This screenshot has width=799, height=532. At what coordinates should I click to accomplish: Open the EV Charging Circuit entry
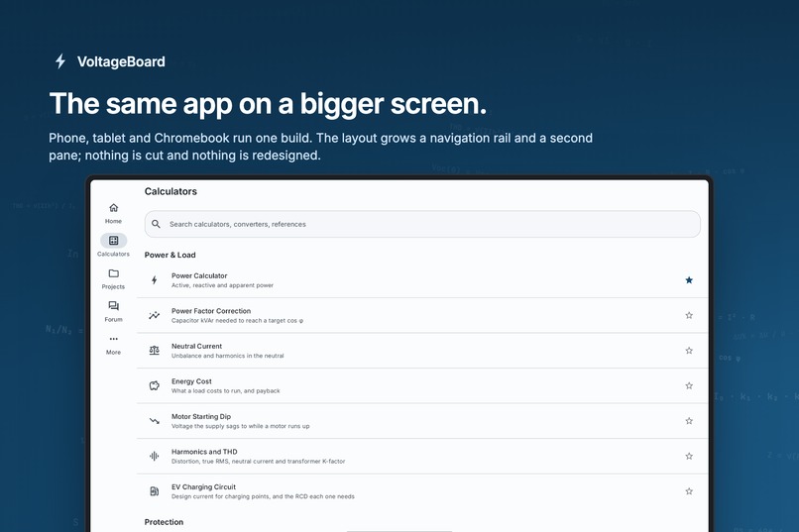tap(422, 490)
